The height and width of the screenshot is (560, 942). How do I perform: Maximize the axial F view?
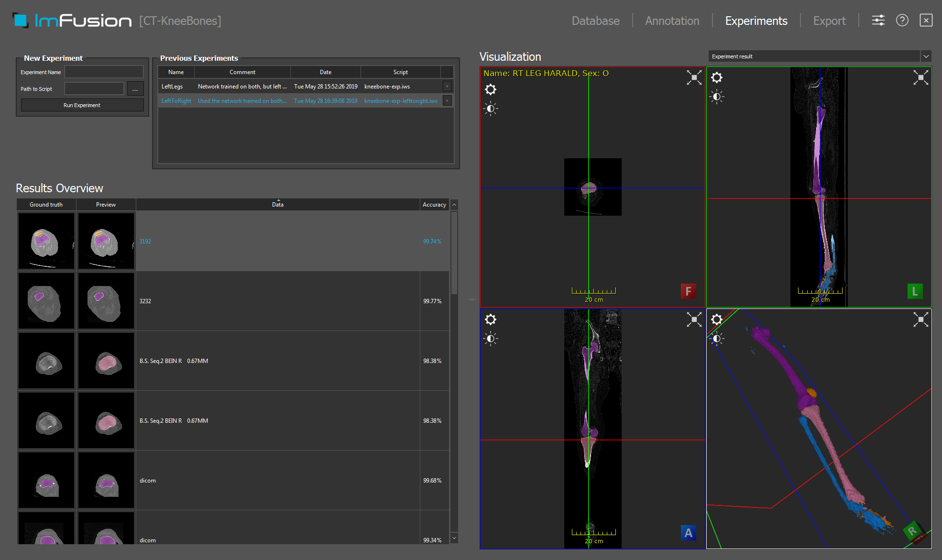(694, 77)
